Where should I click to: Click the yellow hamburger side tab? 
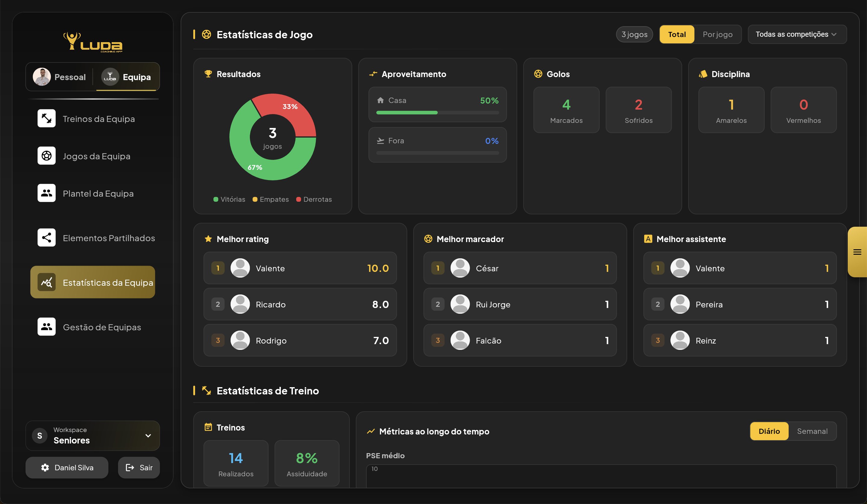[x=857, y=252]
